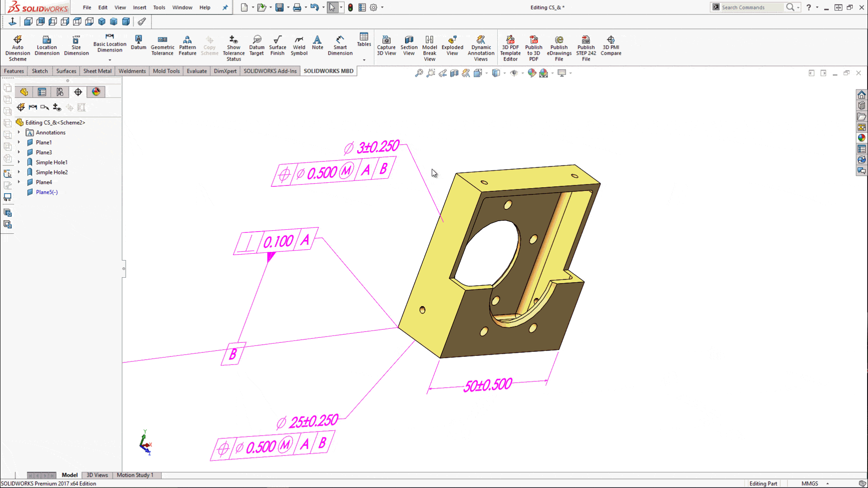Expand the Annotations tree node
Screen dimensions: 868x488
pos(19,132)
